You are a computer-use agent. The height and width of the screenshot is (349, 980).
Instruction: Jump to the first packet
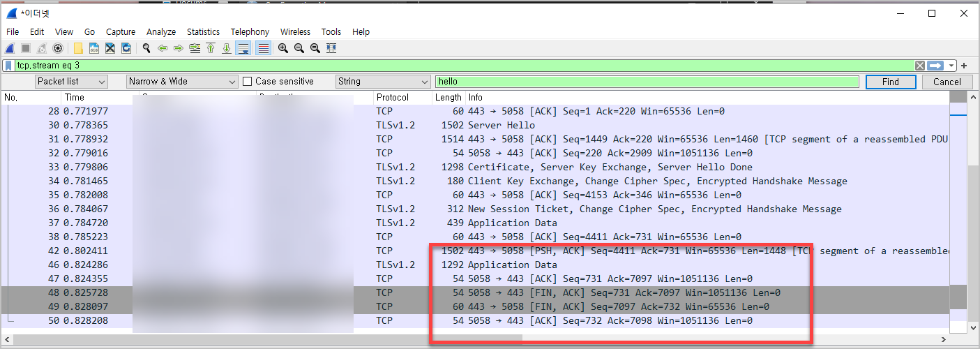point(211,48)
